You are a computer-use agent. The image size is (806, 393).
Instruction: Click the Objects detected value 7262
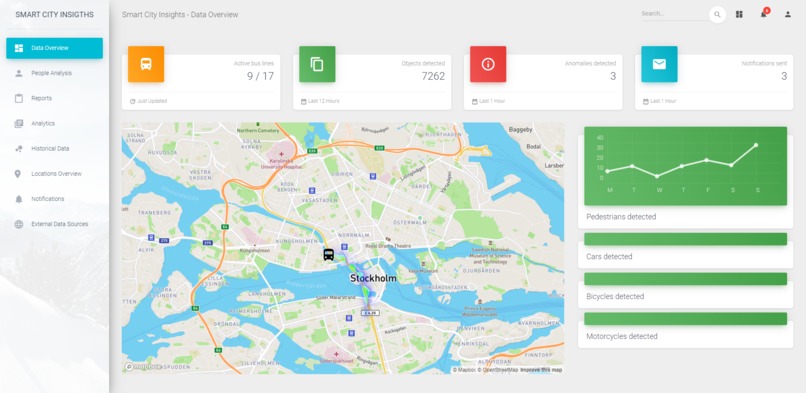point(433,77)
